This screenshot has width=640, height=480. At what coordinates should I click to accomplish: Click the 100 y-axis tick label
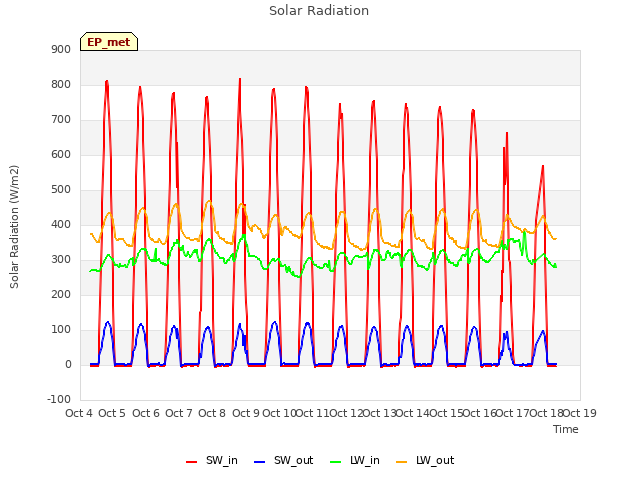point(61,329)
